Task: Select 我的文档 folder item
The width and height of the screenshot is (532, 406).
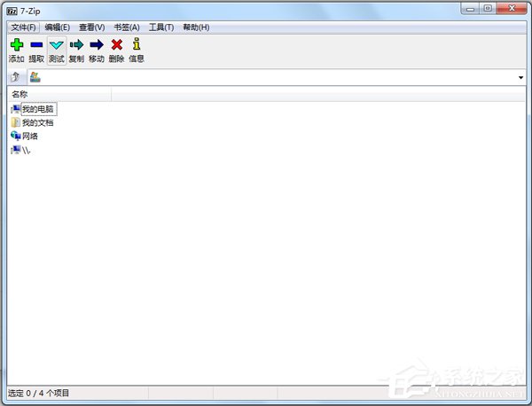Action: [x=37, y=122]
